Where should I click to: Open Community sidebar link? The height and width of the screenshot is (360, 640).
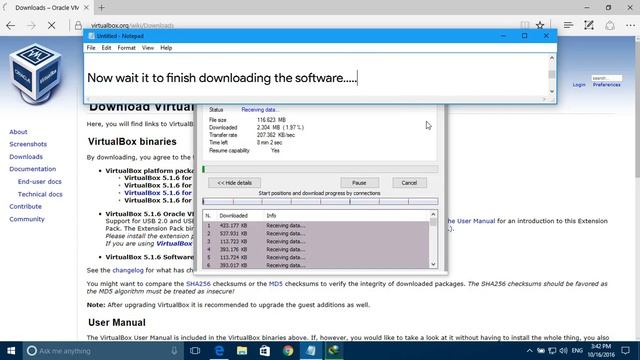27,219
